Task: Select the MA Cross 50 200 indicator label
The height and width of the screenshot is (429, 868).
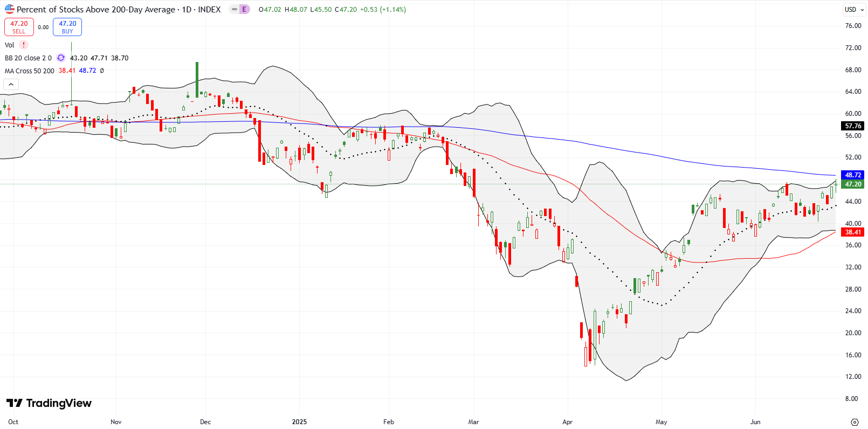Action: pyautogui.click(x=30, y=71)
